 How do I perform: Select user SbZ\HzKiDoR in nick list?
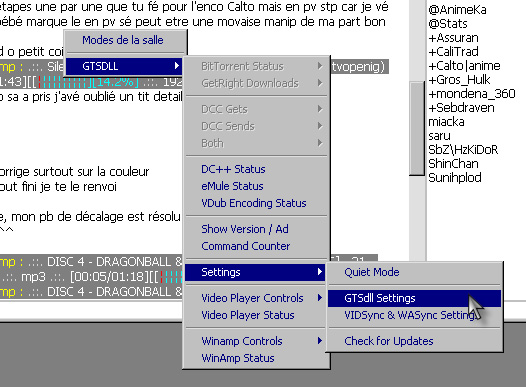(x=463, y=150)
